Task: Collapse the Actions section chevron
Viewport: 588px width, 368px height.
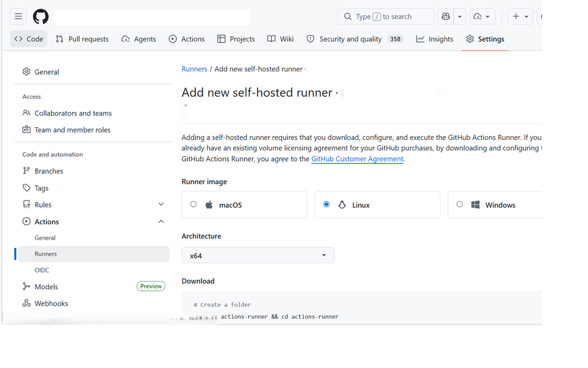Action: (161, 221)
